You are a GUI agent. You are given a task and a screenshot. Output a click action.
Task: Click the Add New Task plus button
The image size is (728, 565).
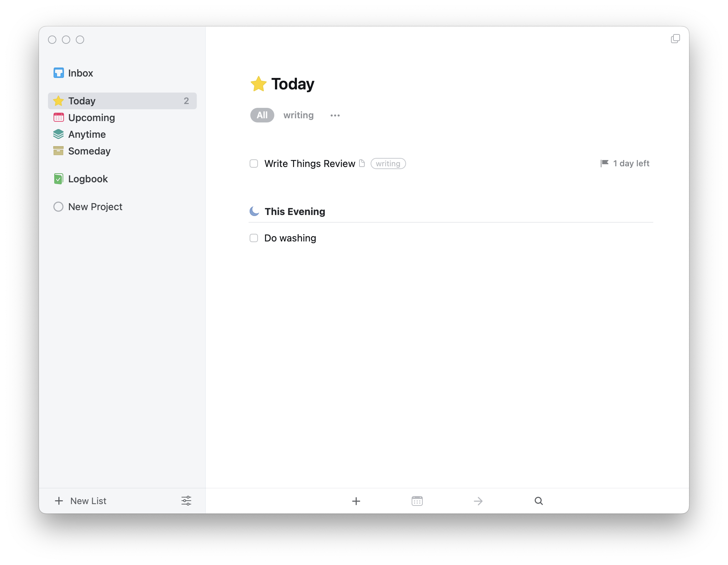pyautogui.click(x=355, y=501)
